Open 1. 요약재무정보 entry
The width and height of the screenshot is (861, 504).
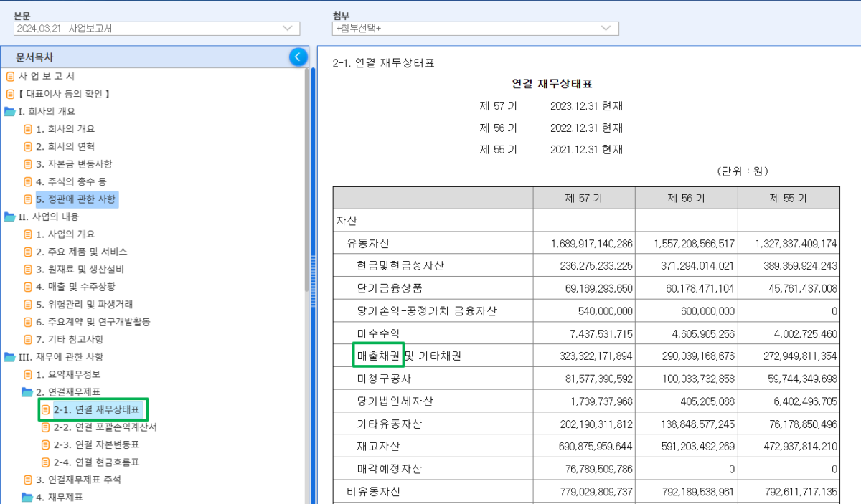[x=68, y=374]
